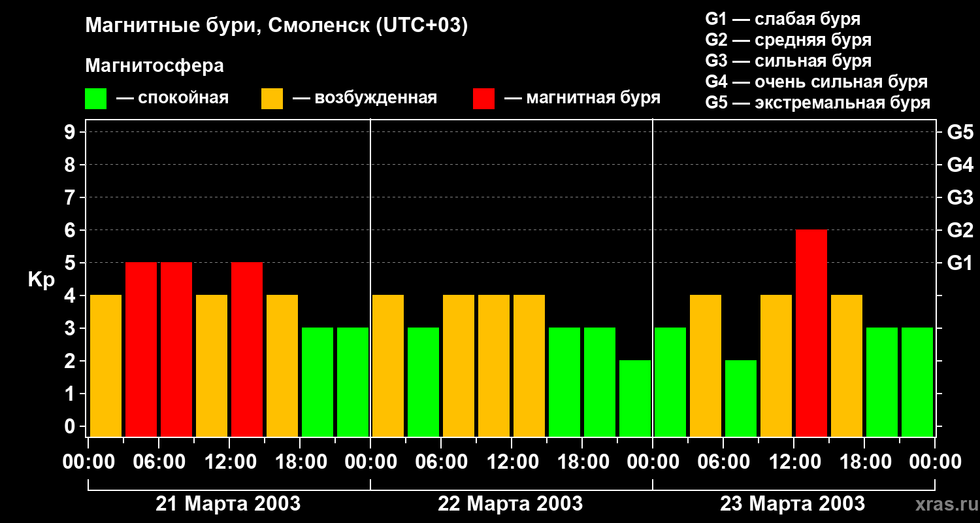Click '18:00' time label under 22 Марта
Screen dimensions: 980x523
point(583,462)
